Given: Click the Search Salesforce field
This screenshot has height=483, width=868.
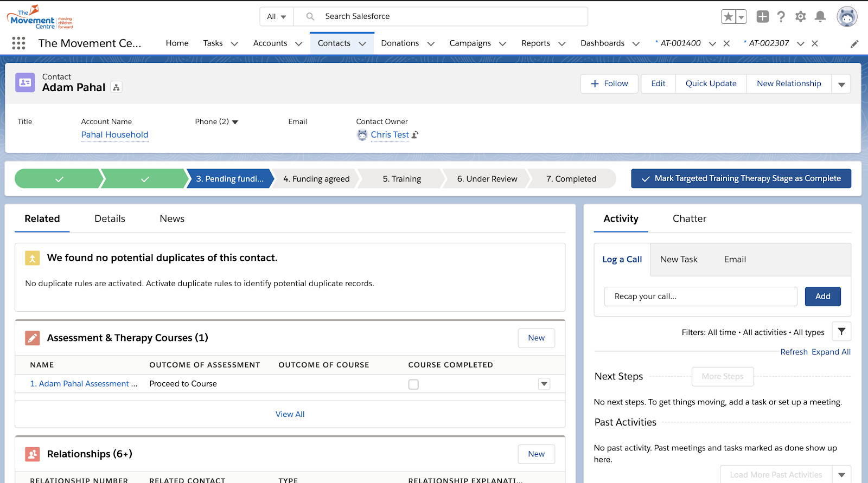Looking at the screenshot, I should click(441, 17).
